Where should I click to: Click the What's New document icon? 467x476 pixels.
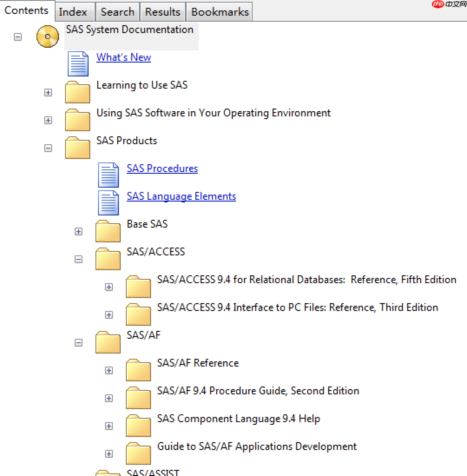(x=78, y=64)
